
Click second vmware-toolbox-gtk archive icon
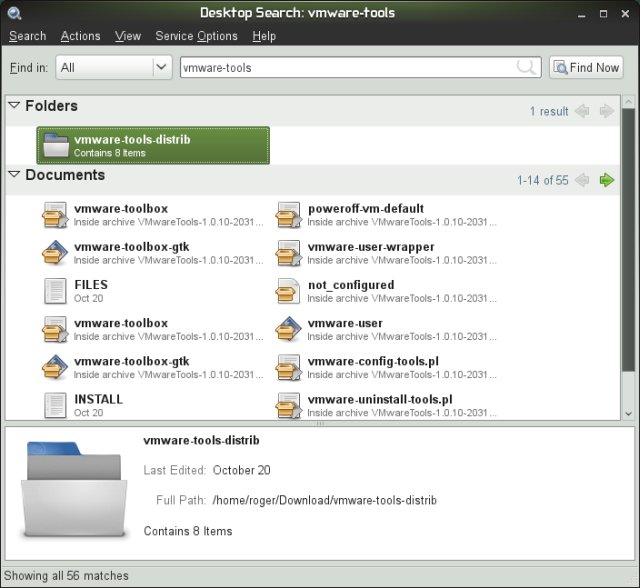(55, 367)
